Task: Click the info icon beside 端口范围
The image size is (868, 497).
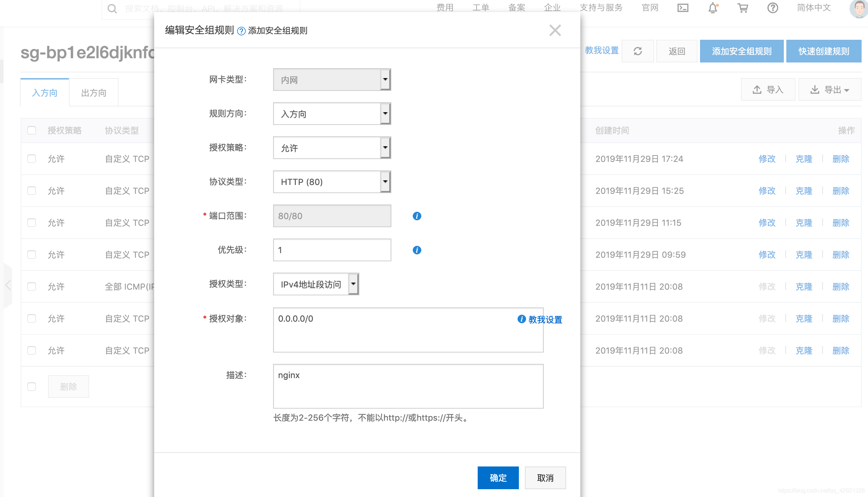Action: coord(417,216)
